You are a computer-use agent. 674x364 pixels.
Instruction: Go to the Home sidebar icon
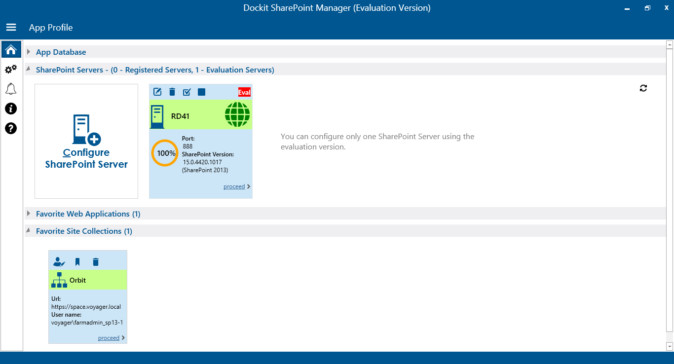[x=11, y=50]
